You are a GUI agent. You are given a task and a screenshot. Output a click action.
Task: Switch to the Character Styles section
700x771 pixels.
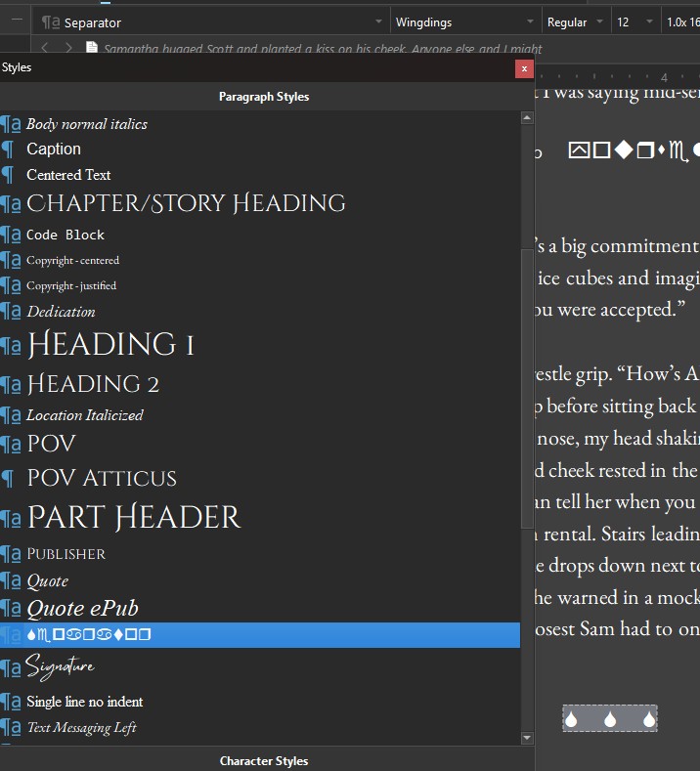[x=263, y=760]
